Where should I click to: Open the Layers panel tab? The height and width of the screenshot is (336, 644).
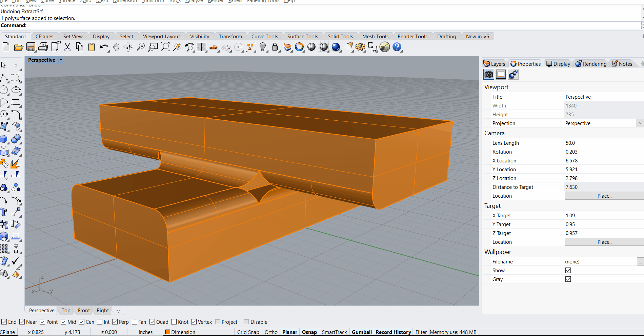[494, 64]
